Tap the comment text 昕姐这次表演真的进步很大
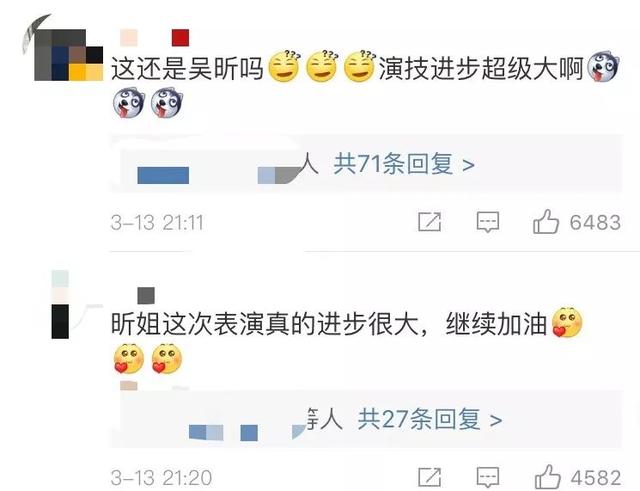Screen dimensions: 640x491 click(264, 324)
